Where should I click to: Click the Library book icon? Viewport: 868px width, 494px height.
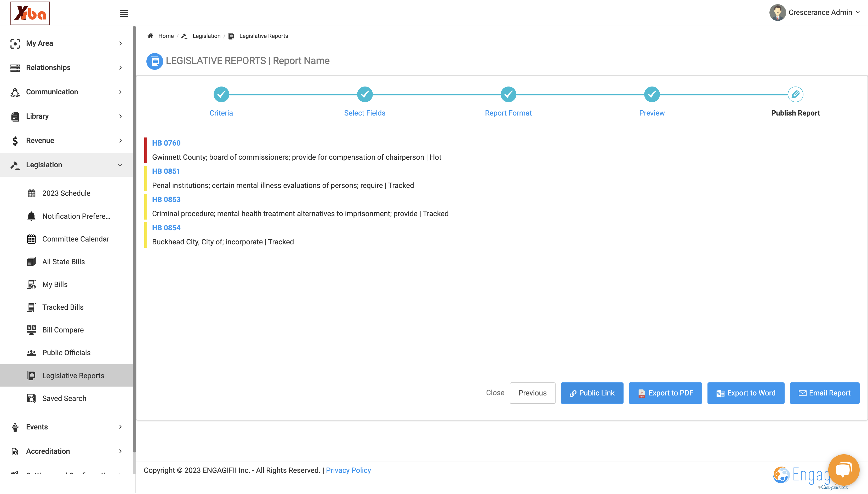coord(15,116)
